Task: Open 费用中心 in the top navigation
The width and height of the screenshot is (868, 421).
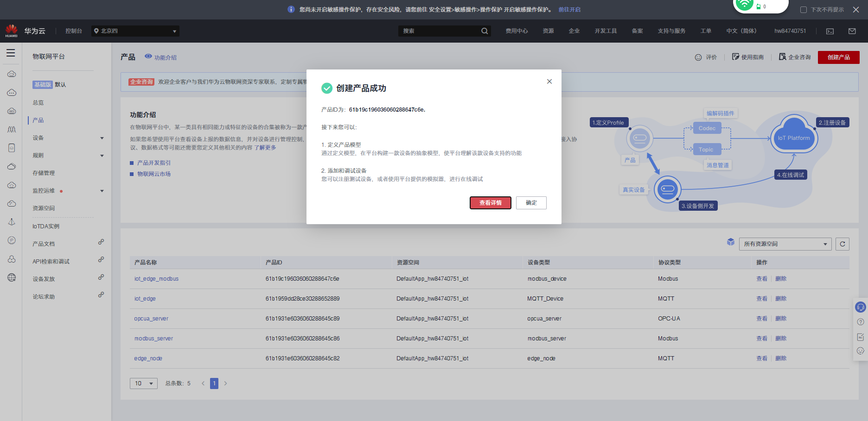Action: (517, 31)
